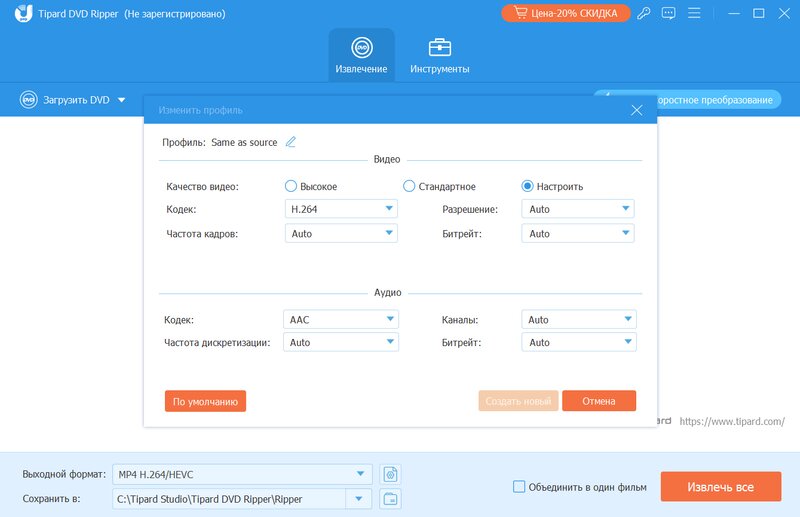Open the Каналы dropdown

[579, 319]
